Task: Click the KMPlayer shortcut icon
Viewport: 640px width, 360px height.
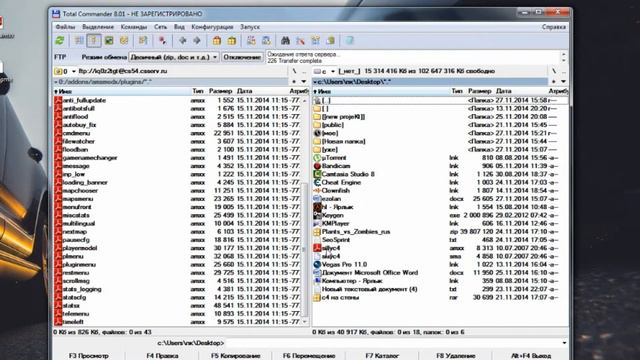Action: pos(317,223)
